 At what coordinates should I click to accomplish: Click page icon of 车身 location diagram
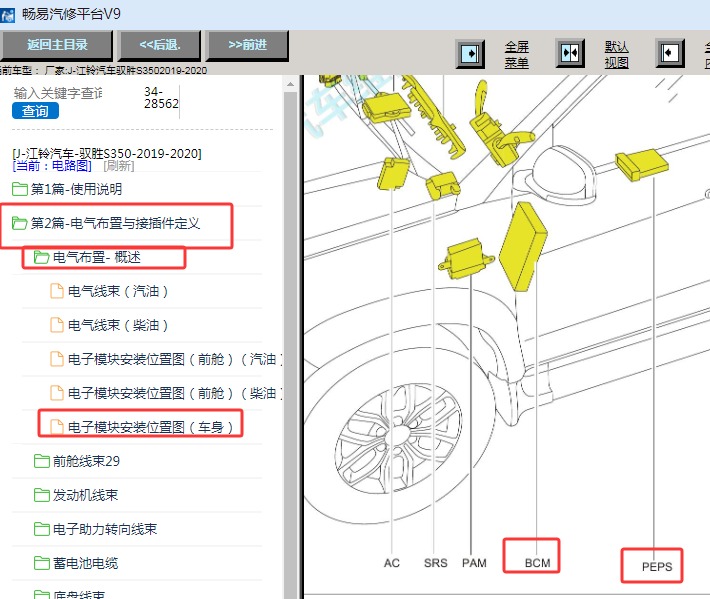click(x=57, y=426)
